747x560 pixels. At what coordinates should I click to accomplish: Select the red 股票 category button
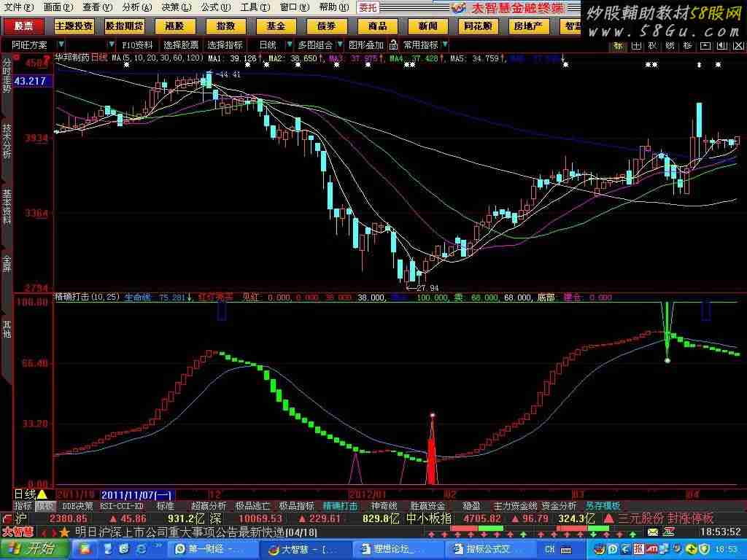coord(23,26)
